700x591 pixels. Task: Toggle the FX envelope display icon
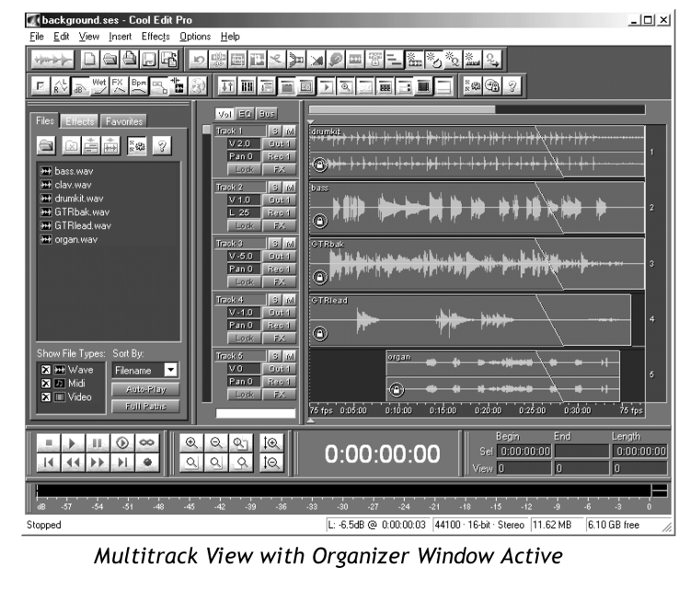pyautogui.click(x=119, y=86)
